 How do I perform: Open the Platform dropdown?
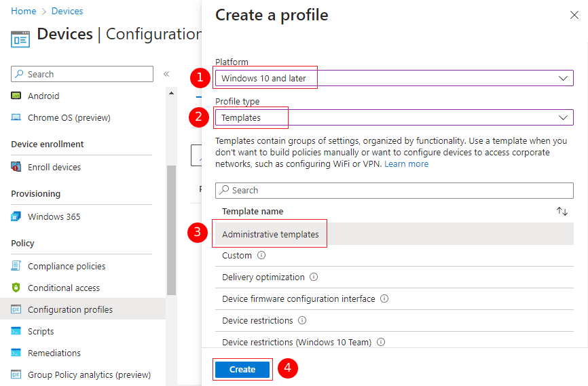(x=394, y=78)
